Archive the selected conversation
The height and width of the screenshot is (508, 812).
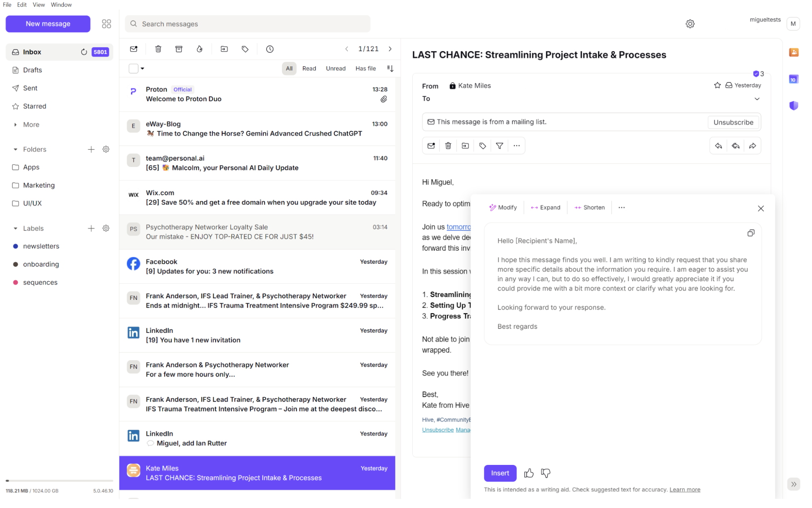pos(179,49)
